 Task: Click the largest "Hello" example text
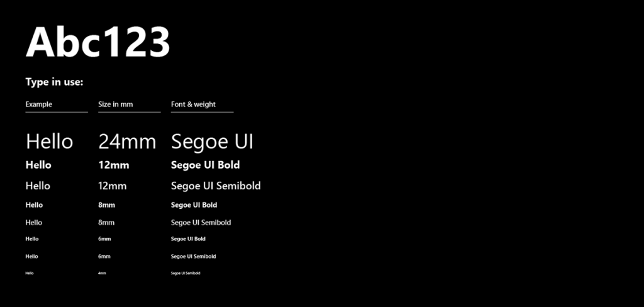49,142
